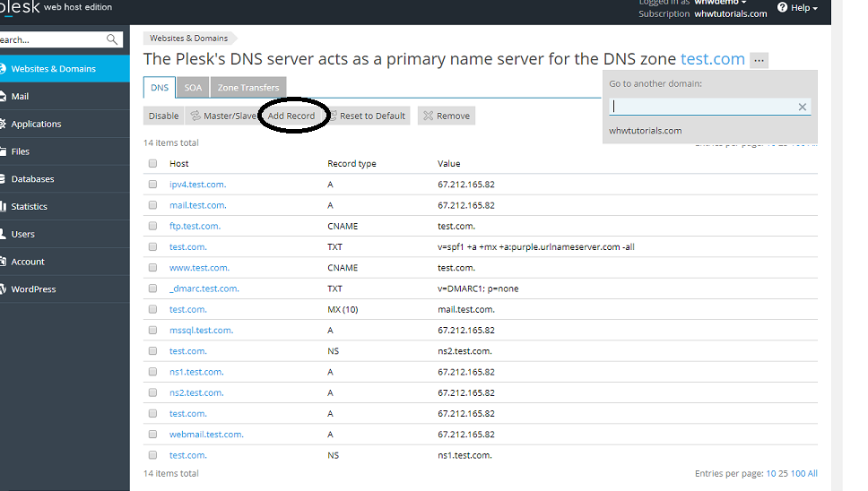Open Applications via its gear icon
The image size is (868, 491).
click(x=3, y=124)
